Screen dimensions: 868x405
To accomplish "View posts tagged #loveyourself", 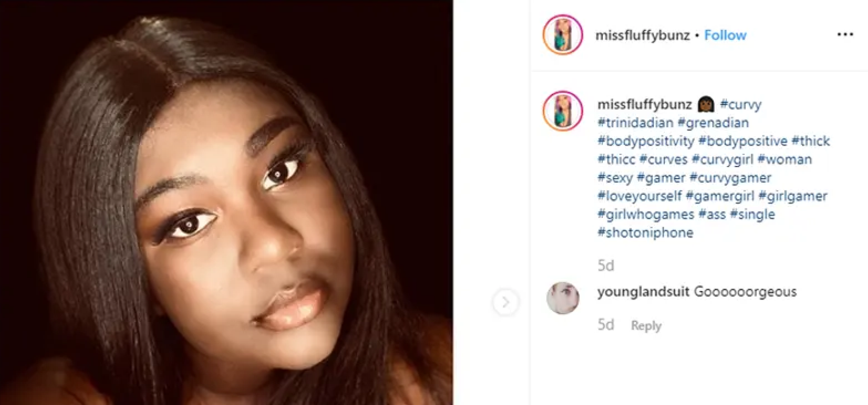I will click(x=639, y=196).
